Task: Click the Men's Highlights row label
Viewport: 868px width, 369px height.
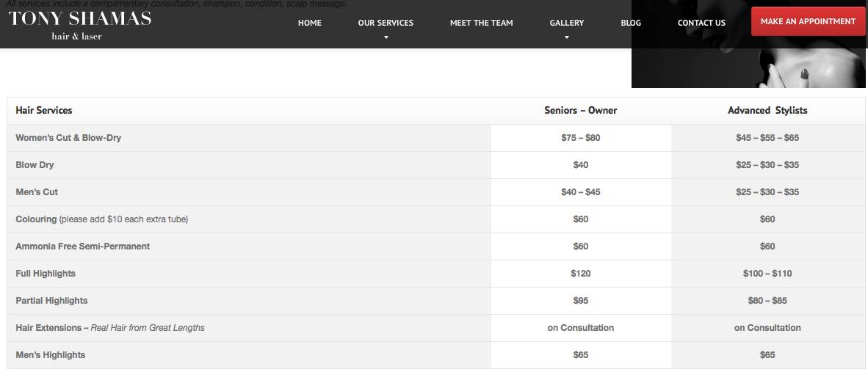Action: pyautogui.click(x=51, y=354)
